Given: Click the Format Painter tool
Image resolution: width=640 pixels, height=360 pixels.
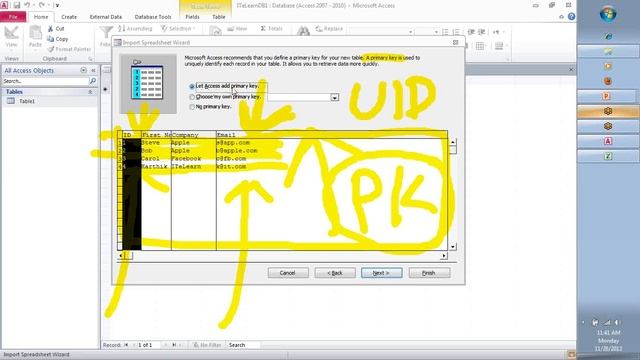Looking at the screenshot, I should pyautogui.click(x=69, y=49).
